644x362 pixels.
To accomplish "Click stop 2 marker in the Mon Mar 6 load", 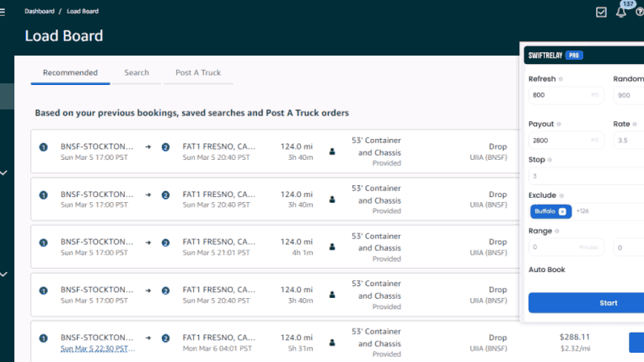I will tap(165, 338).
